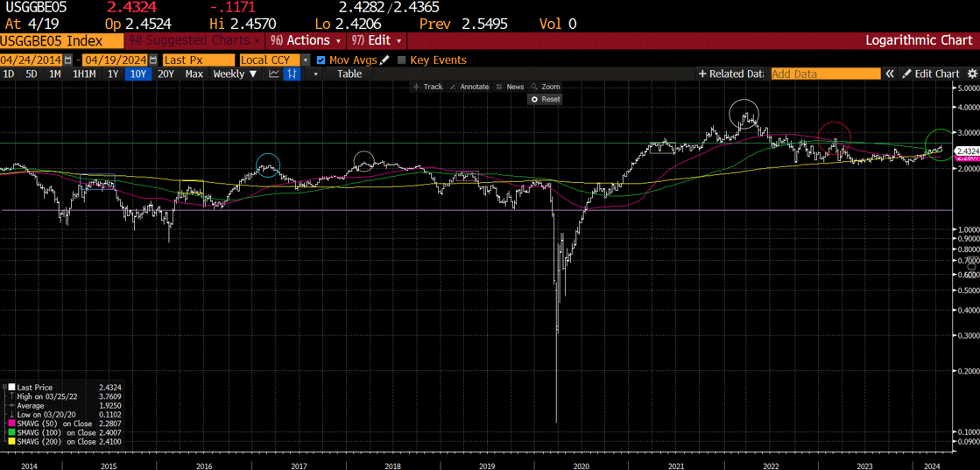The width and height of the screenshot is (980, 470).
Task: Uncheck the Mov Avgs checkbox
Action: 321,60
